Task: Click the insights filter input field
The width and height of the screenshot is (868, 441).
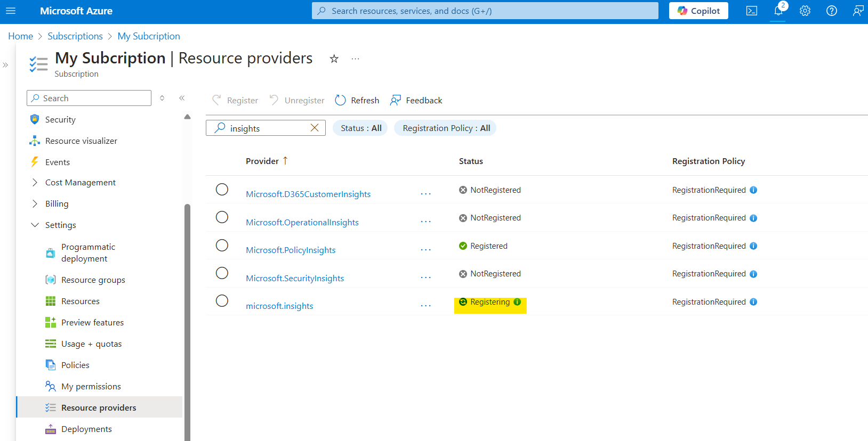Action: pos(266,128)
